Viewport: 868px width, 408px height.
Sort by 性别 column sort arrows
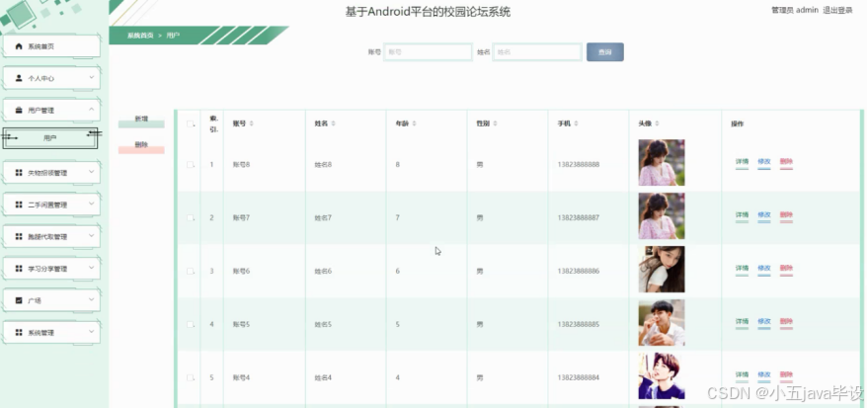coord(495,123)
